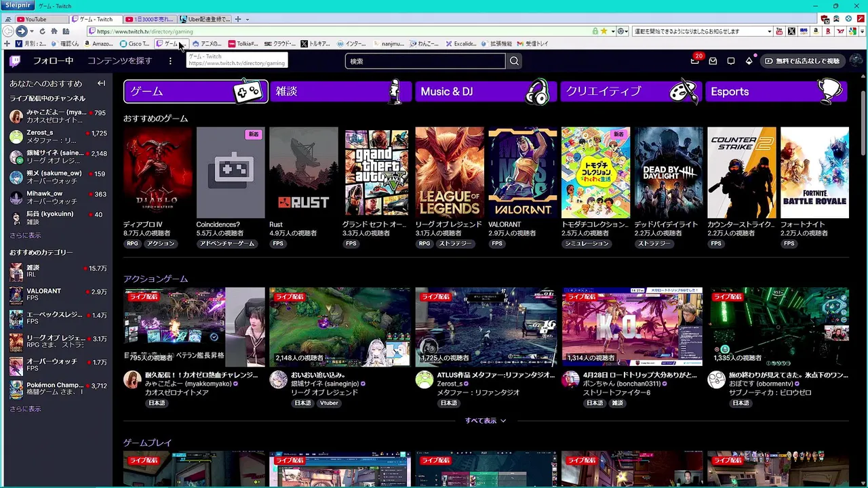868x488 pixels.
Task: Switch to the YouTube browser tab
Action: point(41,19)
